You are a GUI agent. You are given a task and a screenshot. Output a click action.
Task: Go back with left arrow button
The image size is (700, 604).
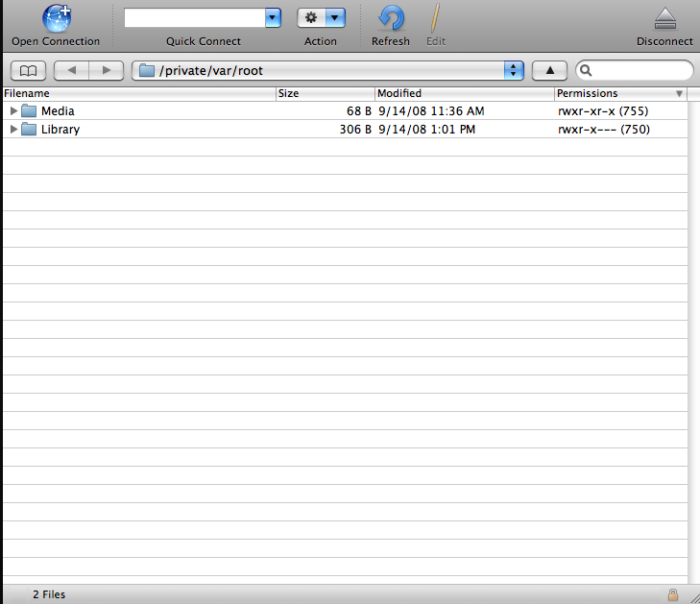click(x=71, y=70)
